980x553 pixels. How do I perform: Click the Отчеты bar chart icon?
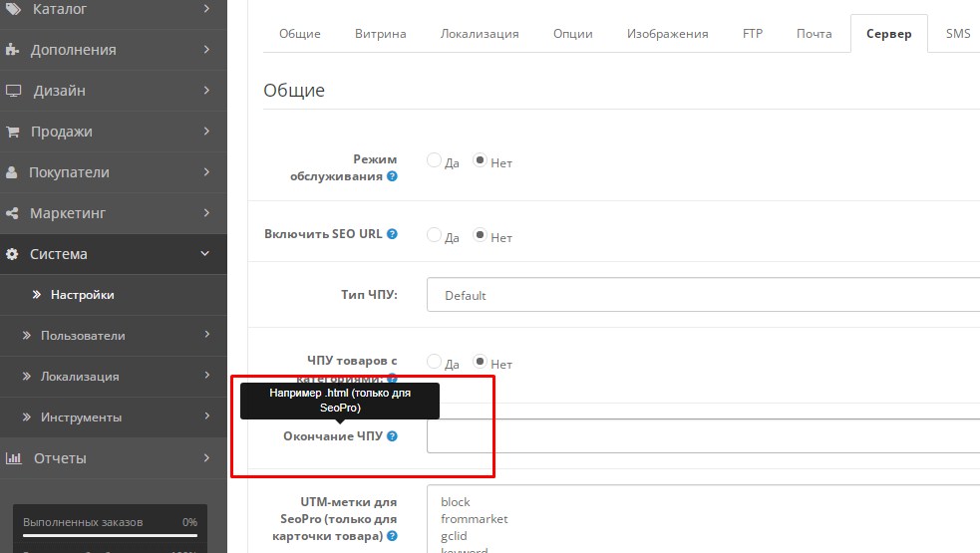pyautogui.click(x=14, y=458)
